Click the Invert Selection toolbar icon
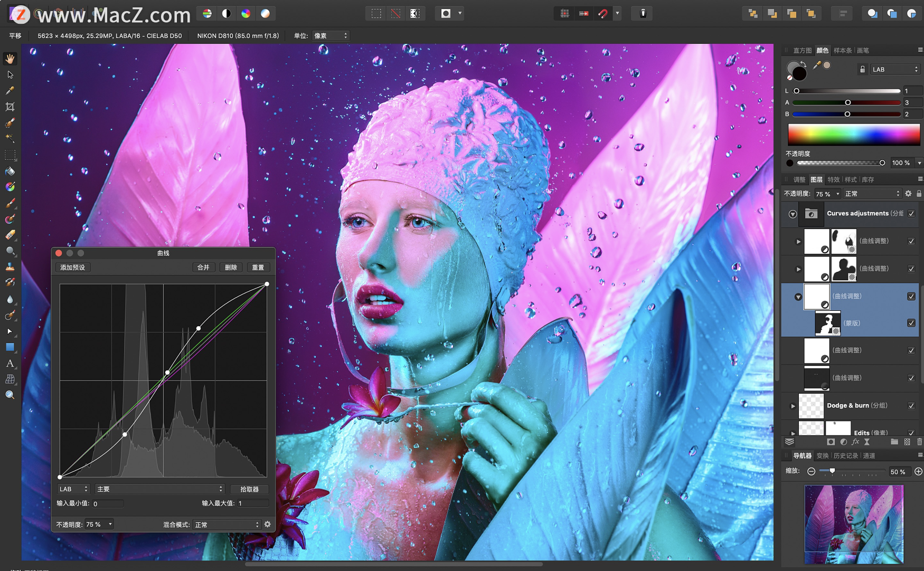The height and width of the screenshot is (571, 924). click(x=415, y=14)
